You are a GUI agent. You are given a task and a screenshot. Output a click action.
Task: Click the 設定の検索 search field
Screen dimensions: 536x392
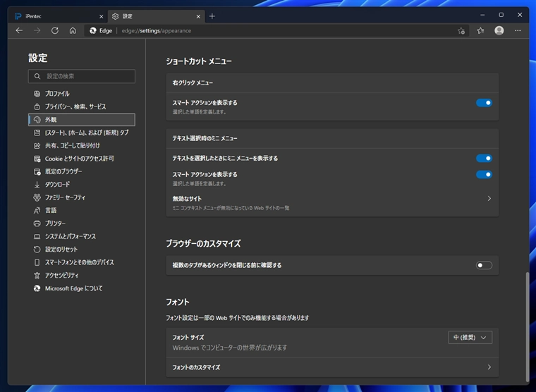[x=82, y=76]
